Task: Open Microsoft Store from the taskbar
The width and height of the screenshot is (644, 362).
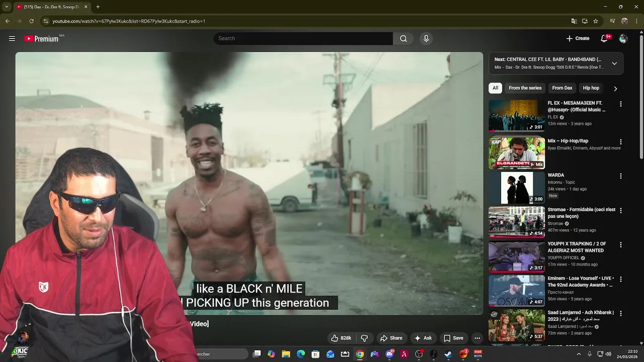Action: coord(315,354)
